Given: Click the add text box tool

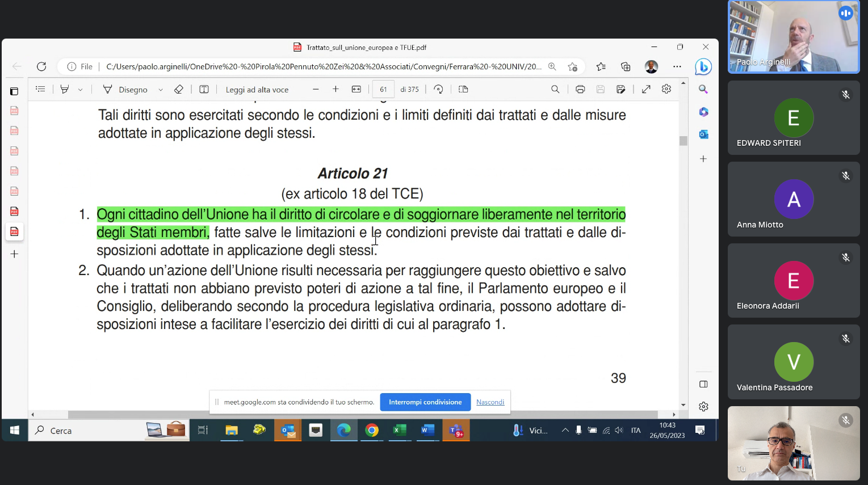Looking at the screenshot, I should (x=204, y=89).
